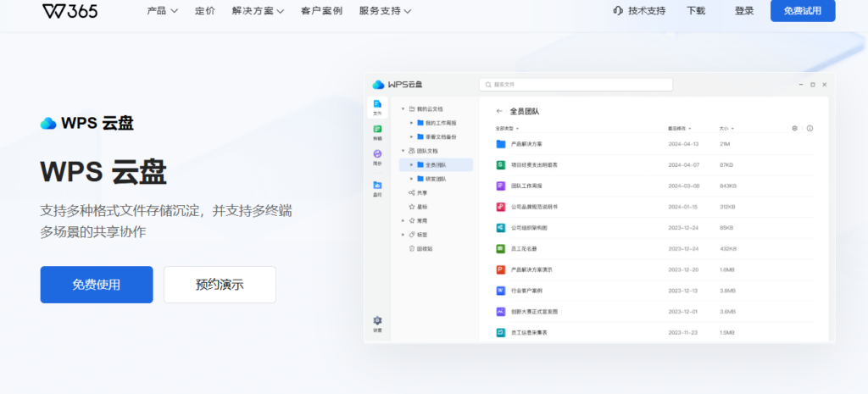This screenshot has width=868, height=394.
Task: Open the 定价 navigation item
Action: click(x=205, y=10)
